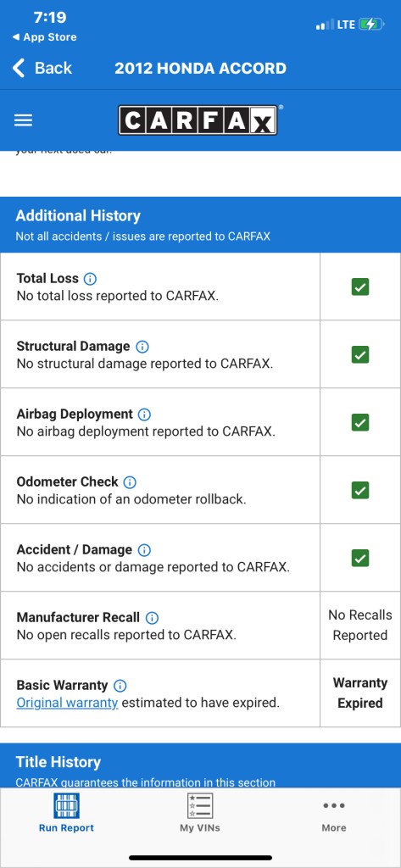This screenshot has width=401, height=868.
Task: Click the Airbag Deployment green checkmark
Action: click(360, 422)
